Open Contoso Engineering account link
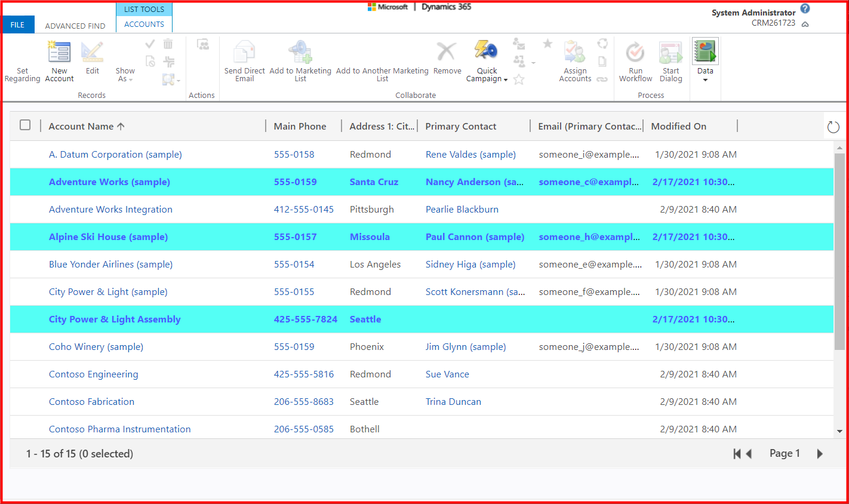Viewport: 849px width, 504px height. coord(93,374)
